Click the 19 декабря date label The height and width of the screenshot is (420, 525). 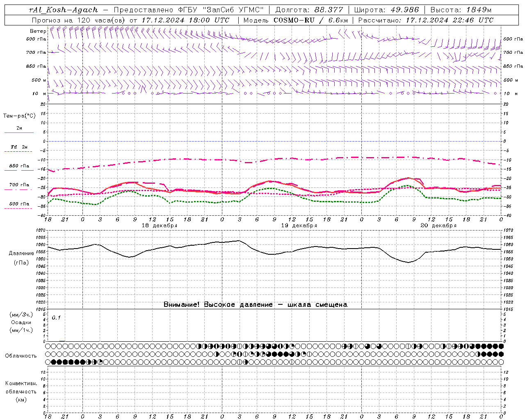pyautogui.click(x=299, y=226)
